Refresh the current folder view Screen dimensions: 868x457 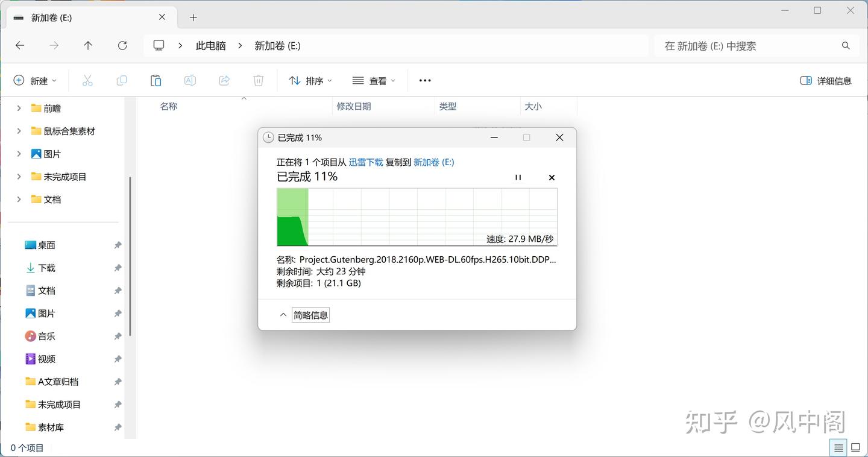pyautogui.click(x=122, y=45)
